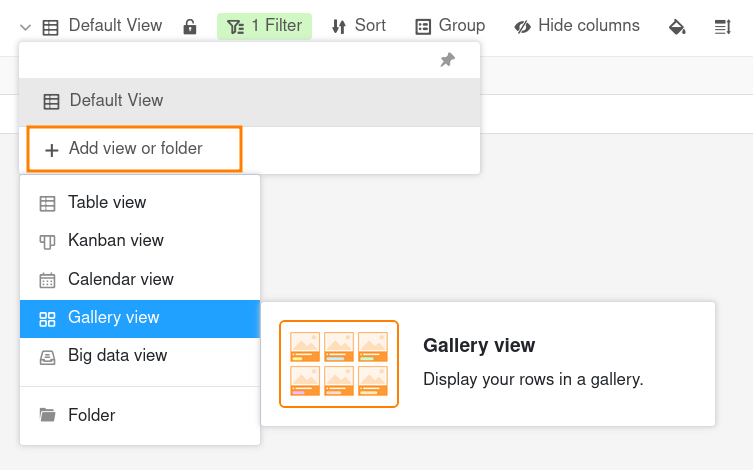
Task: Open the 1 Filter panel
Action: click(x=264, y=26)
